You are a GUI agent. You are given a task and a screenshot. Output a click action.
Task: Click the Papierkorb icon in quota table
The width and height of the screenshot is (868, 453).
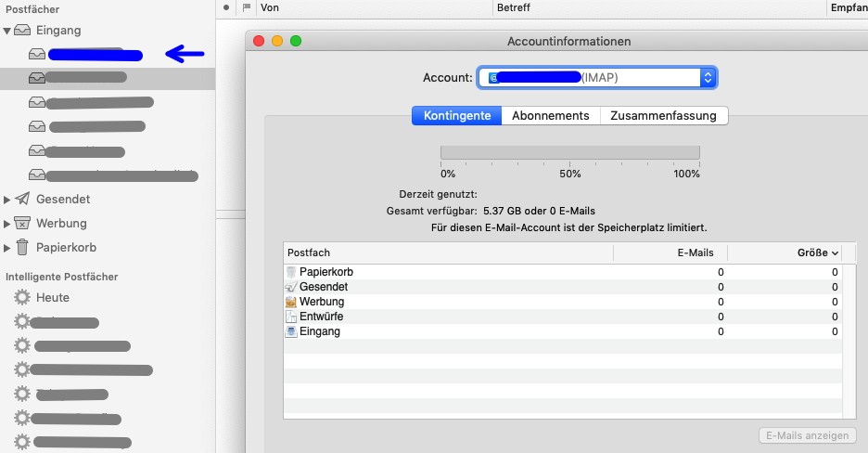coord(291,272)
